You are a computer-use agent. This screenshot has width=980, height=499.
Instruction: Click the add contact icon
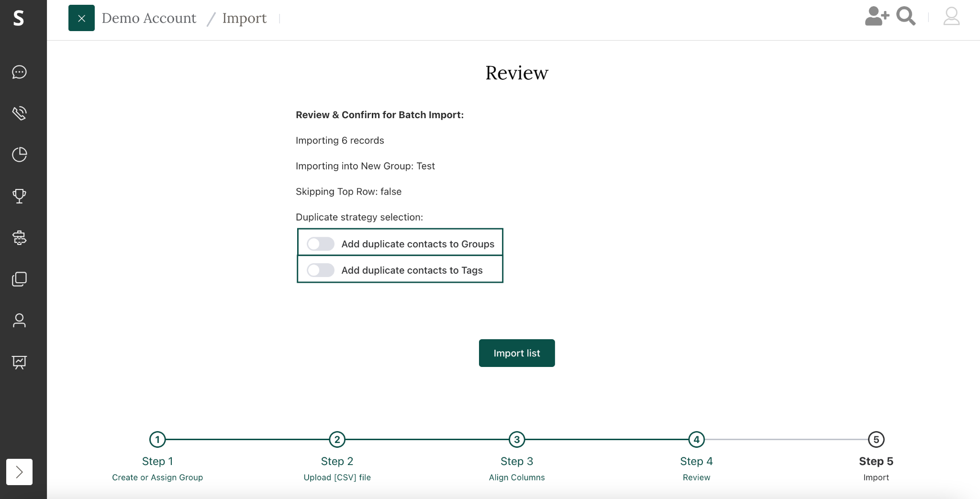[x=876, y=17]
